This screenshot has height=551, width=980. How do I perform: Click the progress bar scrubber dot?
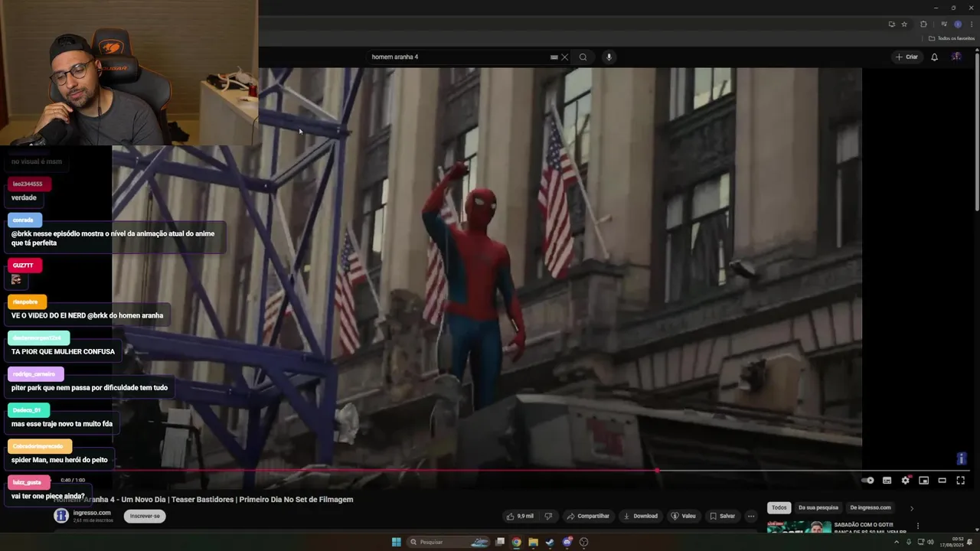coord(657,470)
